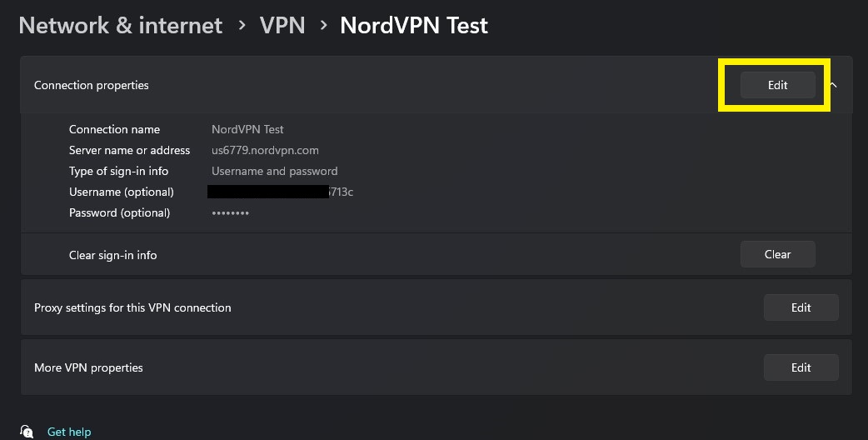Edit More VPN properties

coord(801,367)
